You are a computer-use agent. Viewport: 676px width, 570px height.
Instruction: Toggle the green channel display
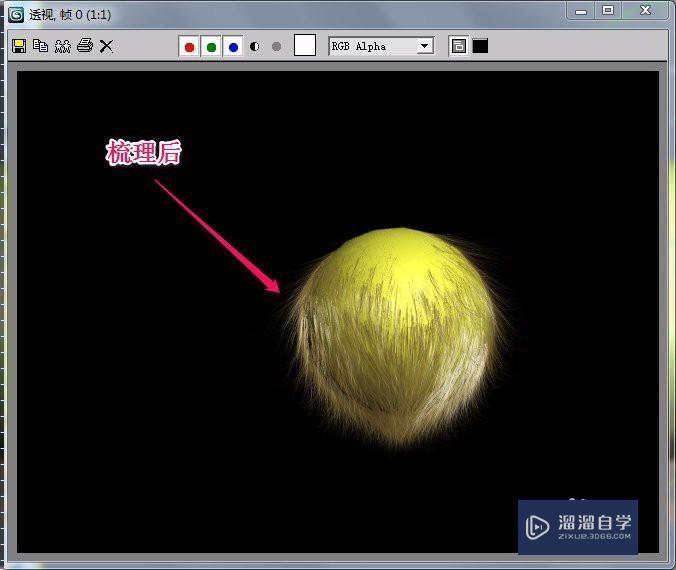(211, 47)
